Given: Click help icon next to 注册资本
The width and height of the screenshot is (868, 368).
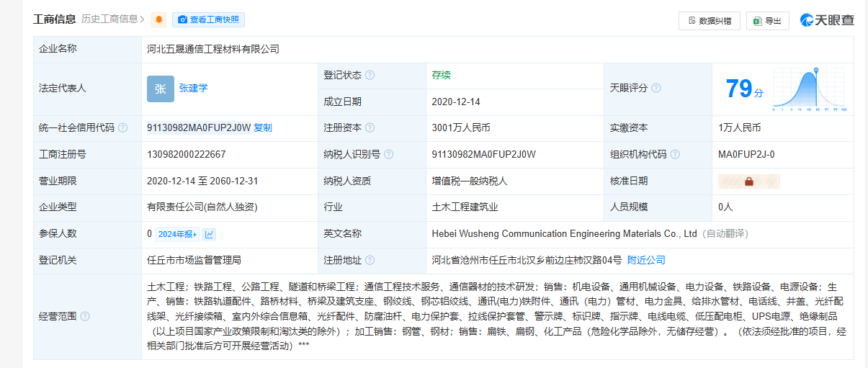Looking at the screenshot, I should [x=370, y=128].
